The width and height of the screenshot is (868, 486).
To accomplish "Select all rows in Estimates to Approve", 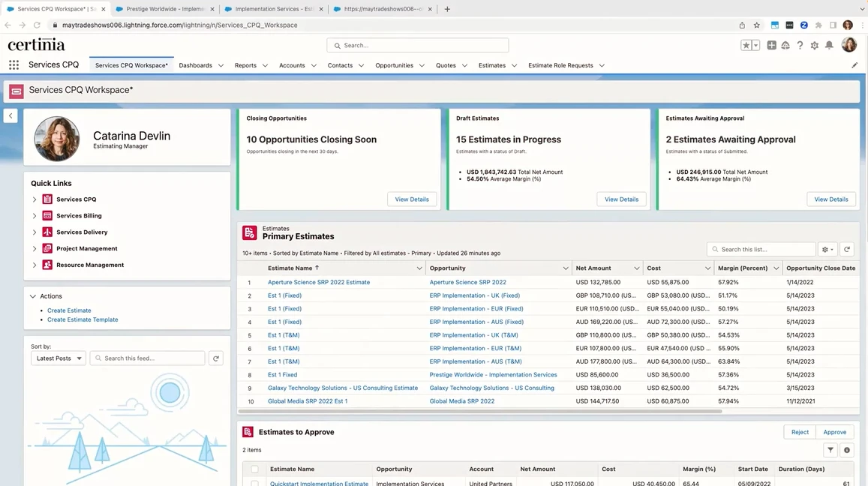I will point(254,469).
